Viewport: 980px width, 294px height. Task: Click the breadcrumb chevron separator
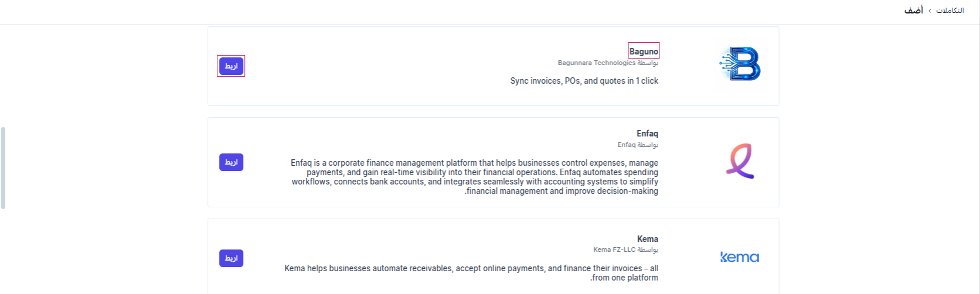tap(930, 11)
